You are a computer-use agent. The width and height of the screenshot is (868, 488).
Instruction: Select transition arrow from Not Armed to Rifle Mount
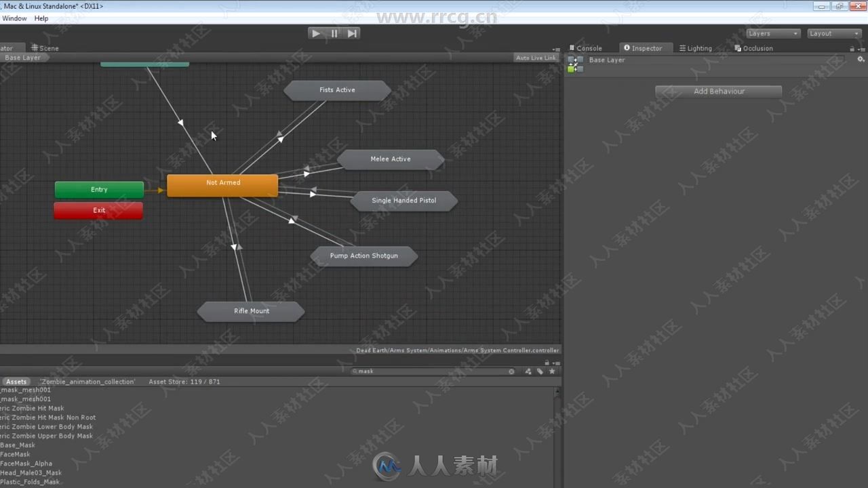[235, 247]
